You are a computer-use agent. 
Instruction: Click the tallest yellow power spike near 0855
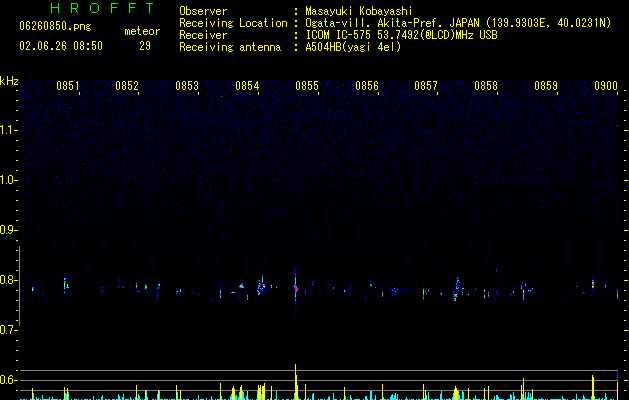[296, 381]
